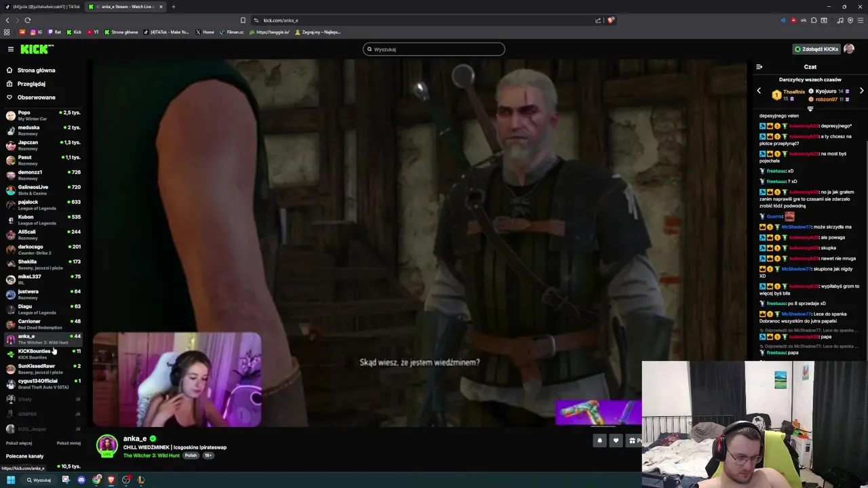Collapse the chat panel using its arrow icon

coord(759,66)
